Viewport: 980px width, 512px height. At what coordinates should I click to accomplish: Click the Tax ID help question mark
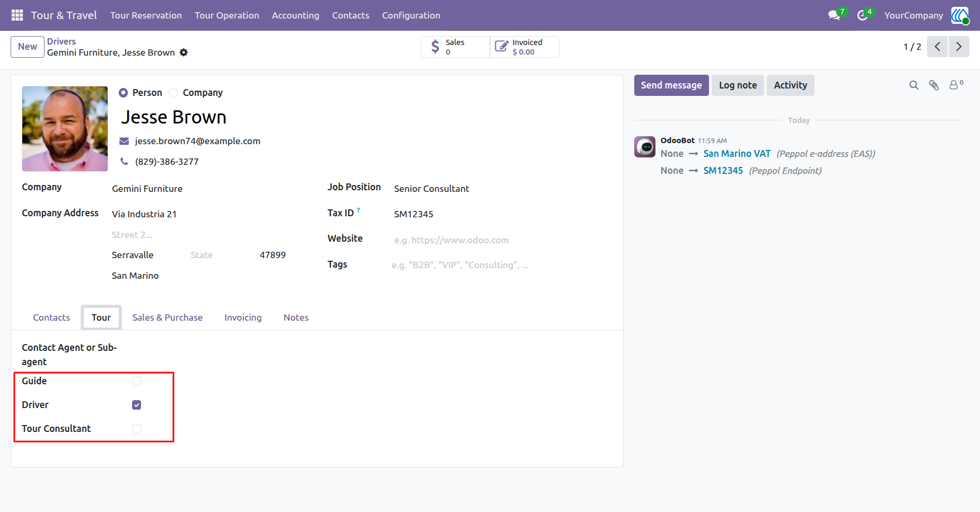(358, 210)
